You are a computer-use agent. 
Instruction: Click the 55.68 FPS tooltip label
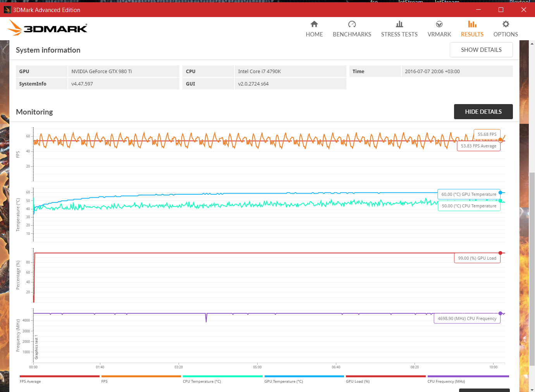pyautogui.click(x=487, y=134)
